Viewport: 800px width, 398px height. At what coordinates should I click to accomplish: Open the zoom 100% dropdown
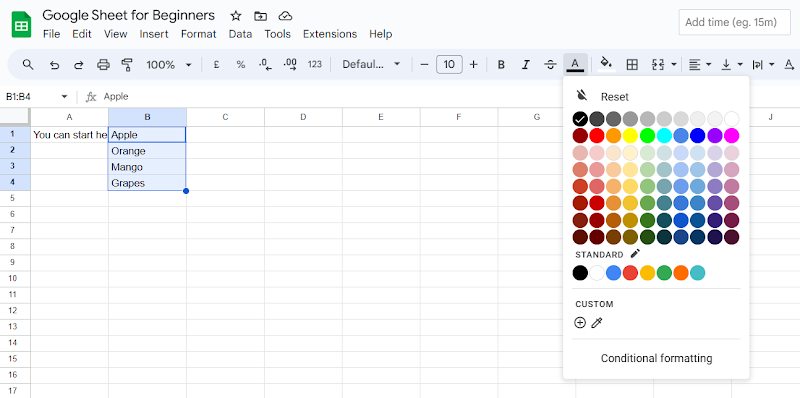click(x=169, y=65)
